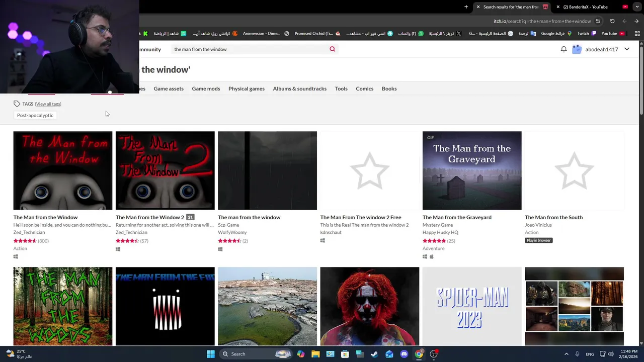
Task: Open the Promised Orchid bookmark
Action: pyautogui.click(x=317, y=34)
